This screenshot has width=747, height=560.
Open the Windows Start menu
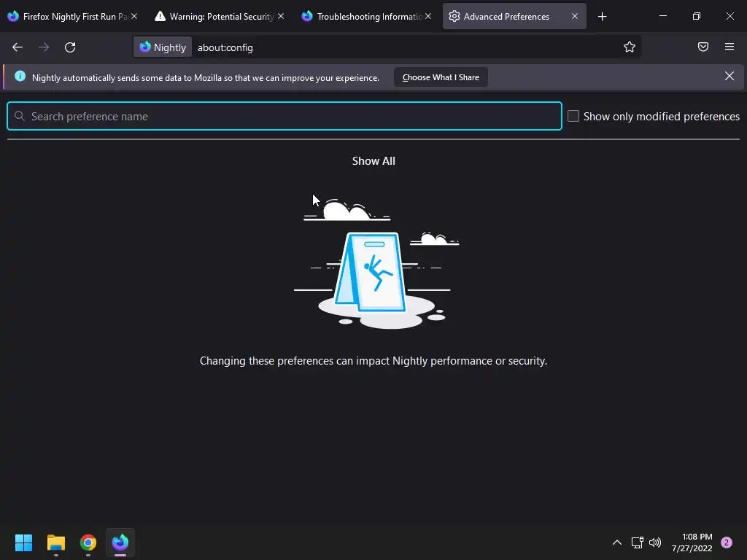(23, 542)
